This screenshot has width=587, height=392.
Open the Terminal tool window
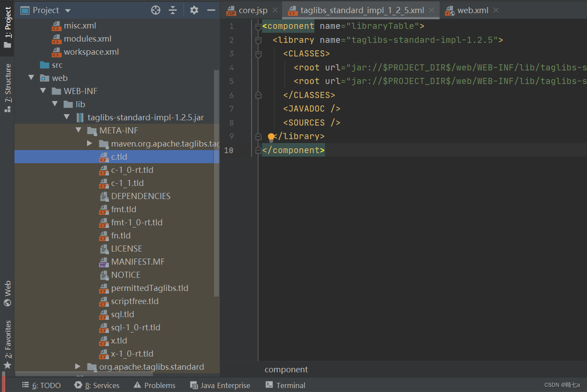tap(286, 385)
